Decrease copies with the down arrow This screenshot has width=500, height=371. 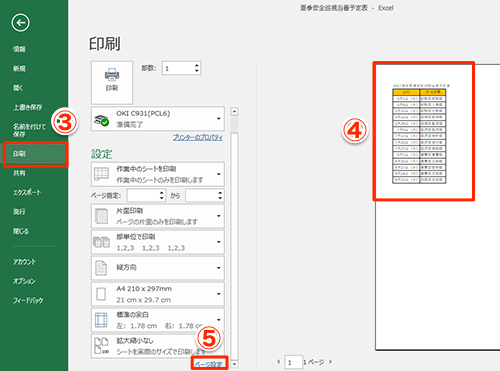coord(197,71)
